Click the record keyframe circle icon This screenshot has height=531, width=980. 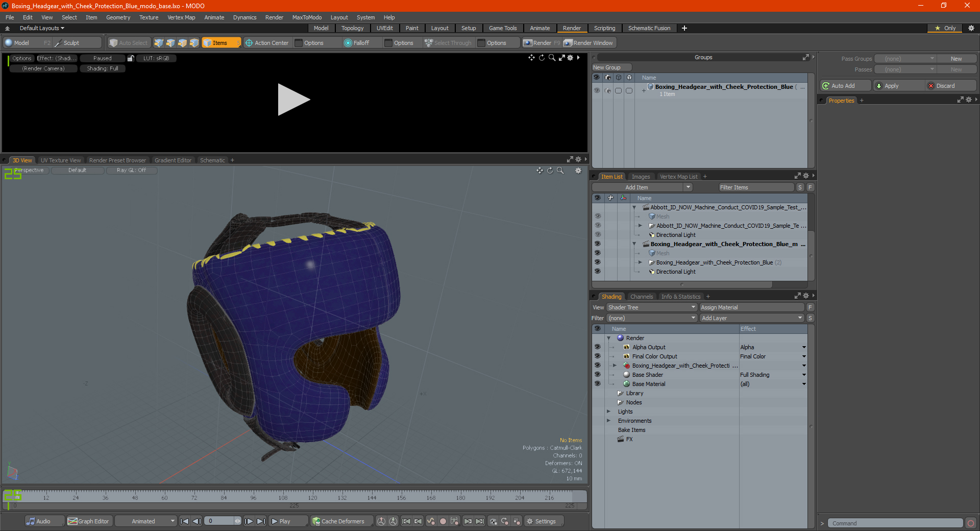[x=443, y=521]
